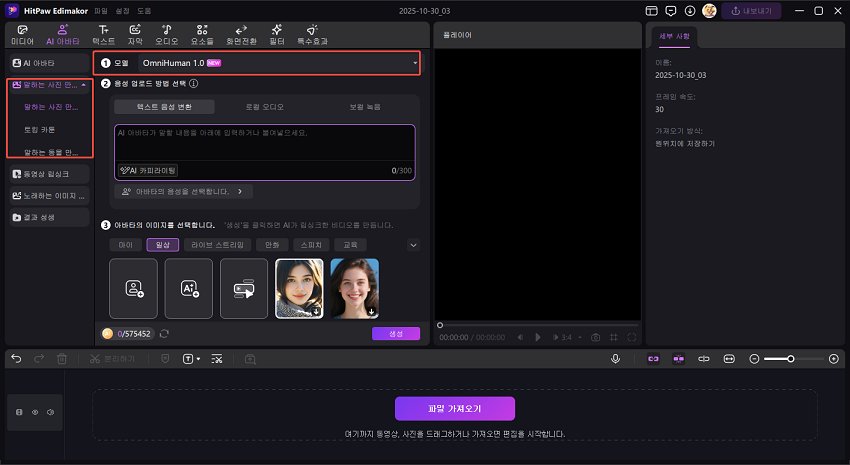Refresh the credit balance
Viewport: 850px width, 465px height.
(x=164, y=334)
